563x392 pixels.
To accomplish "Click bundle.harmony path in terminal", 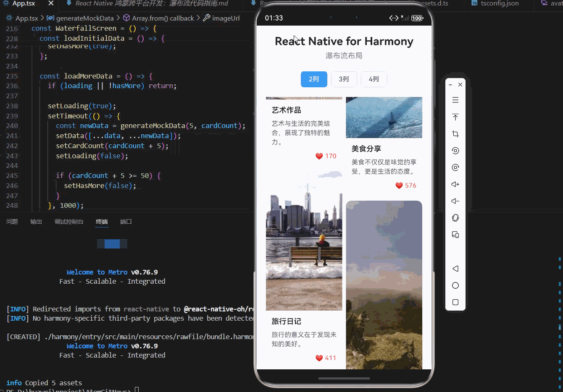I will [149, 337].
